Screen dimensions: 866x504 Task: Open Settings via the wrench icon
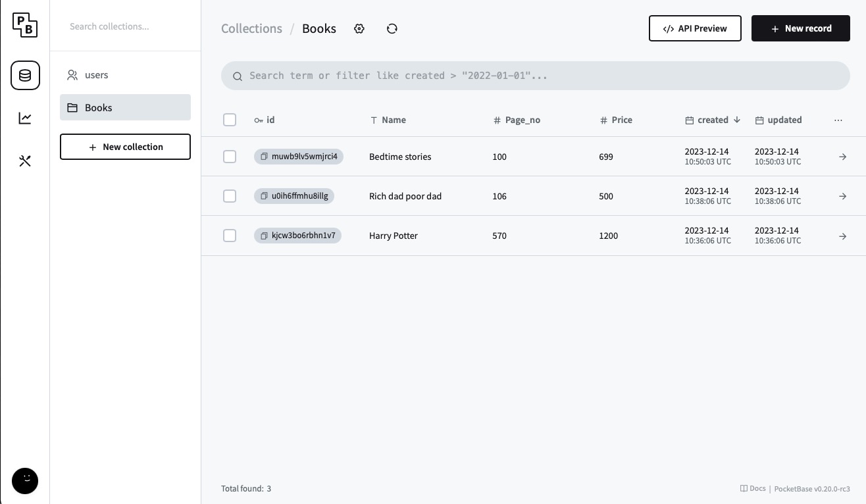pyautogui.click(x=25, y=161)
